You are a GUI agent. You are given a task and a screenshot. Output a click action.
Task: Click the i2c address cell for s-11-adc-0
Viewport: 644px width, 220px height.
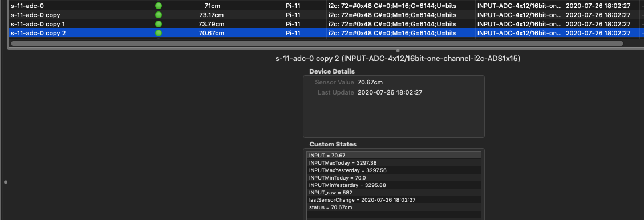point(392,6)
